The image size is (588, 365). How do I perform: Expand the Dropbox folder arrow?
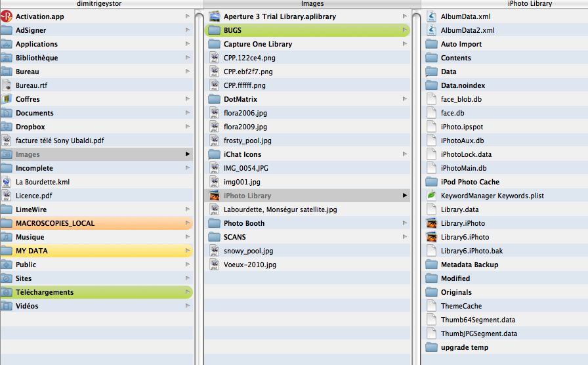[x=188, y=127]
